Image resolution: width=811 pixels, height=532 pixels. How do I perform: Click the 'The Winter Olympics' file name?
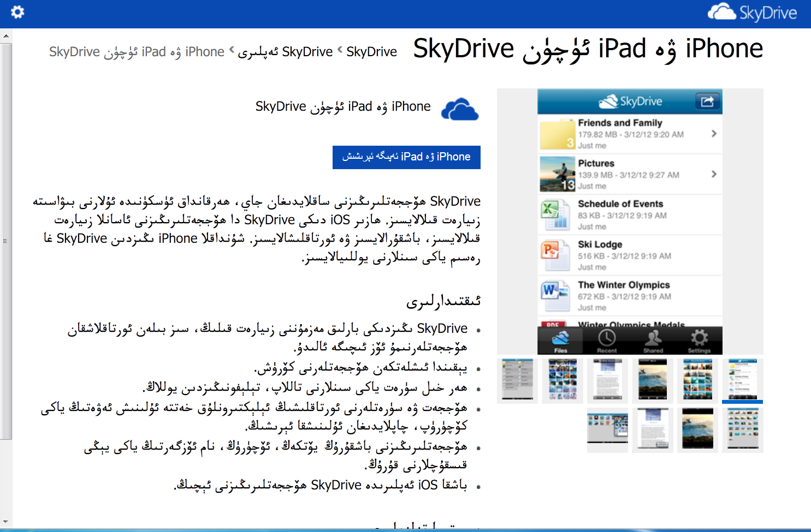click(624, 285)
